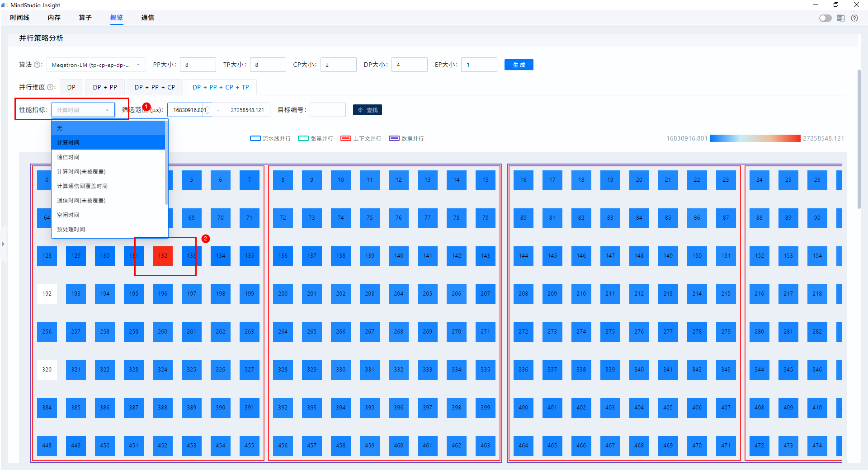Select rank cell 218
Image resolution: width=868 pixels, height=470 pixels.
(x=817, y=294)
